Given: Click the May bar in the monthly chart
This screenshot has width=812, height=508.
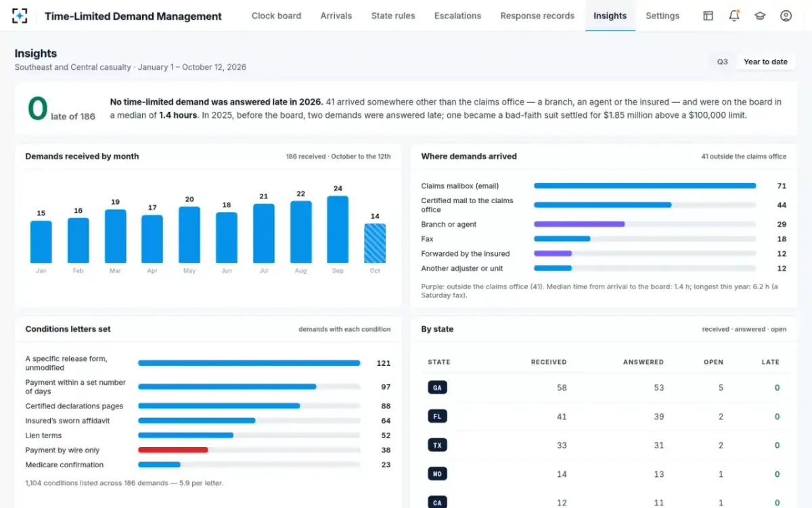Looking at the screenshot, I should click(x=189, y=235).
